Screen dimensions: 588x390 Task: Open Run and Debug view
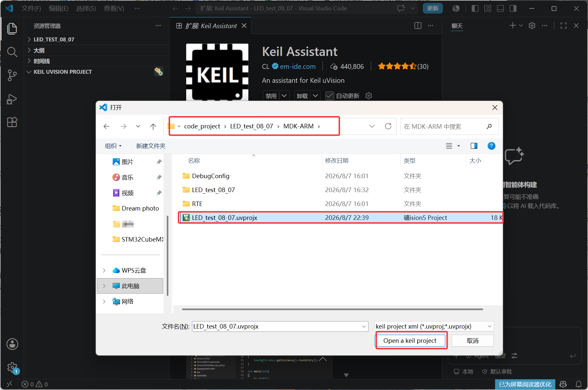pos(12,99)
